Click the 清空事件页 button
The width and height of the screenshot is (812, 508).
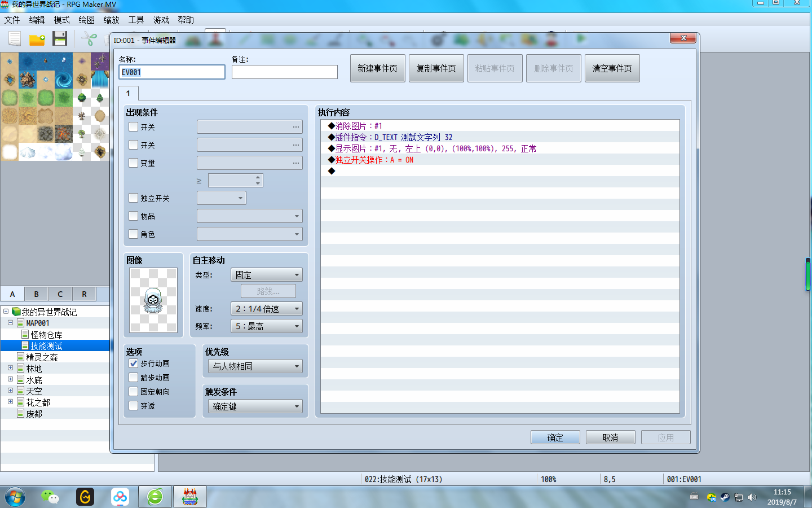[x=612, y=68]
